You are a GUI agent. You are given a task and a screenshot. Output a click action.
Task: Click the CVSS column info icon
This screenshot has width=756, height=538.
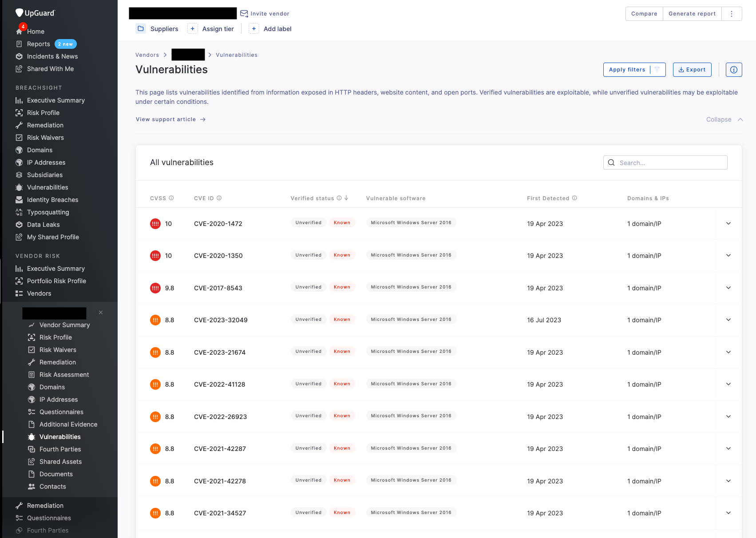(171, 198)
